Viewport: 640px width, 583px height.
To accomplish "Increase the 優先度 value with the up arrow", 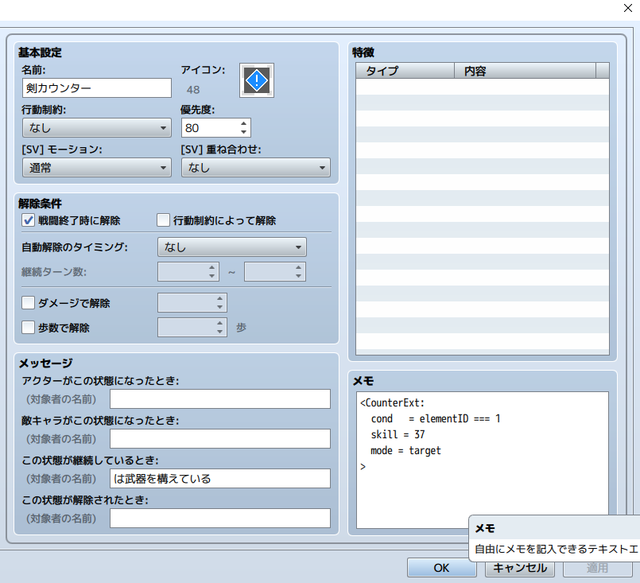I will [x=244, y=123].
